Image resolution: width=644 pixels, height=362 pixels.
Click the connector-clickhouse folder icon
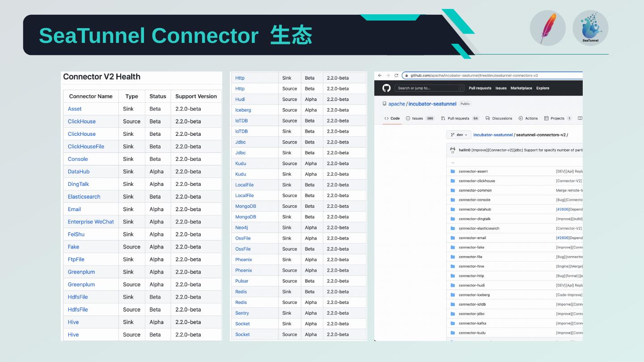453,181
